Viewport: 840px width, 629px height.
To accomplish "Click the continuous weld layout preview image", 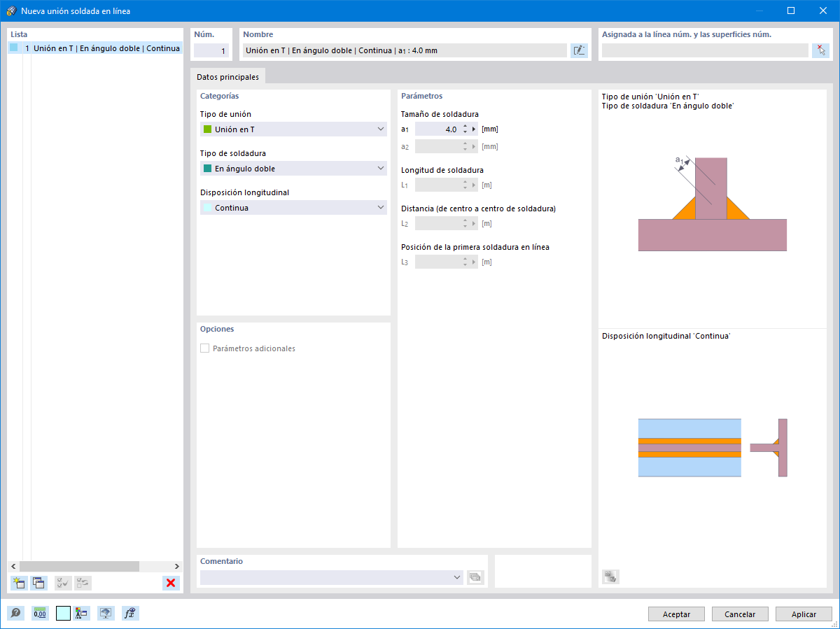I will pyautogui.click(x=713, y=448).
